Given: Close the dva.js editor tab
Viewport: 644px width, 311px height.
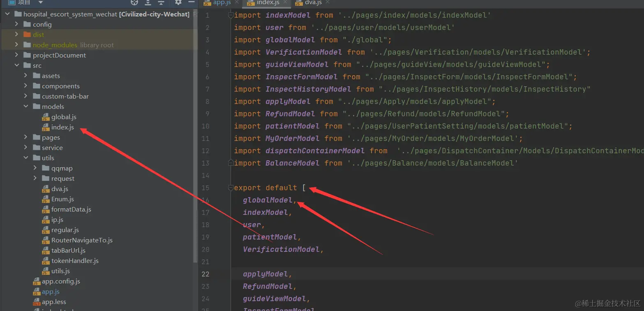Looking at the screenshot, I should tap(328, 2).
